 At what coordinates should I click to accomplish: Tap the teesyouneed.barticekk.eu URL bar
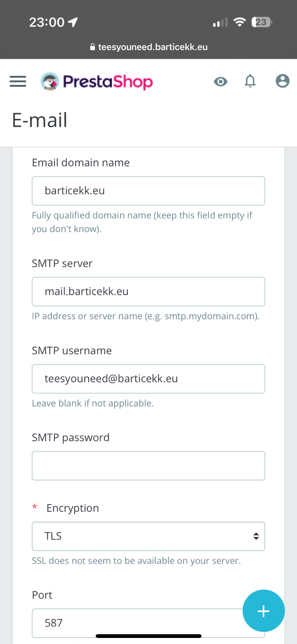coord(149,47)
